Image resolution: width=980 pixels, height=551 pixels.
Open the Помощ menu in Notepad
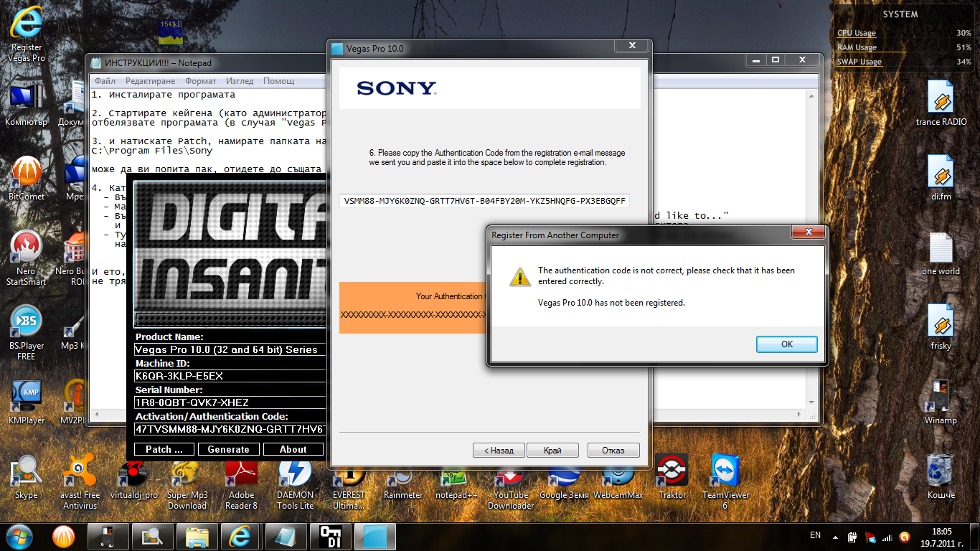278,81
